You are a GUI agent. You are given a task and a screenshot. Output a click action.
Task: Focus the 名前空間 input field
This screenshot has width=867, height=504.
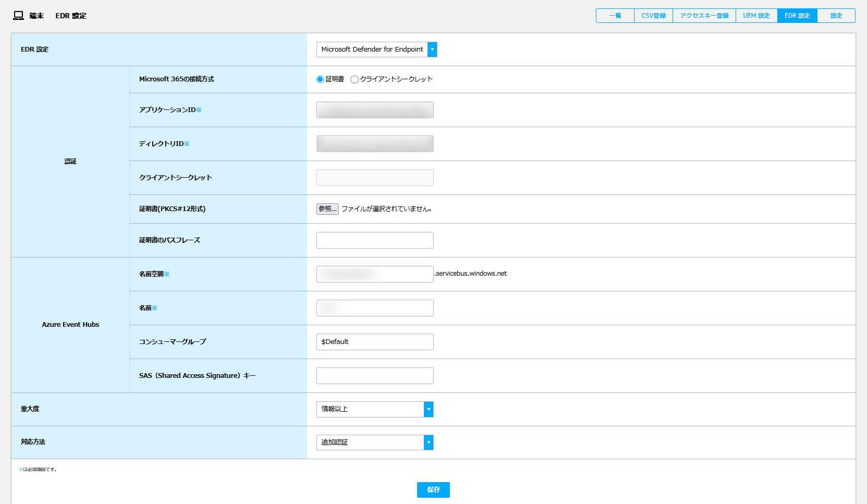pos(375,274)
